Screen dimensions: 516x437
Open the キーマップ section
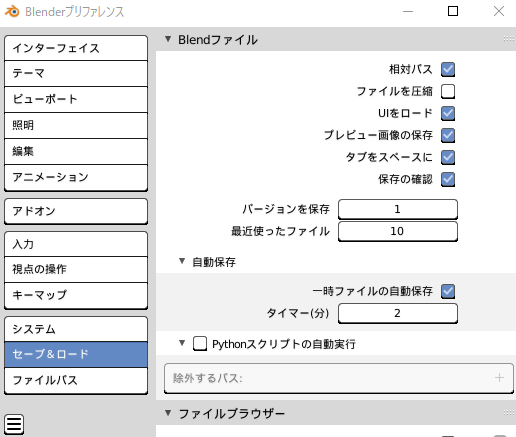point(76,295)
